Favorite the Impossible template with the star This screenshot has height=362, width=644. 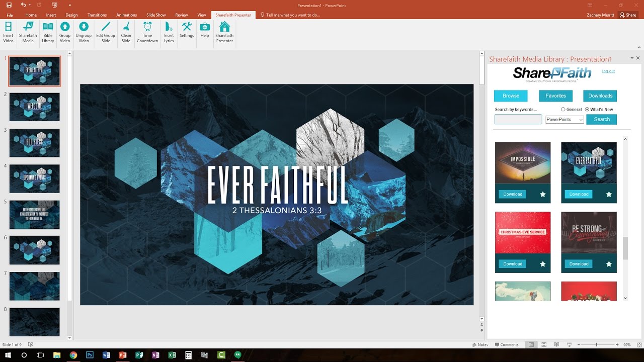coord(543,194)
